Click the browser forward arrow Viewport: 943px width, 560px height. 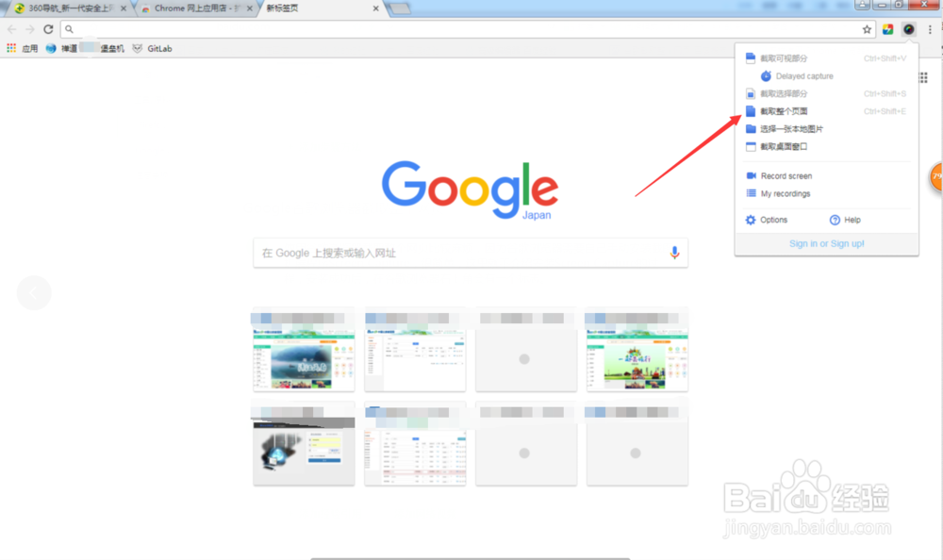tap(30, 29)
